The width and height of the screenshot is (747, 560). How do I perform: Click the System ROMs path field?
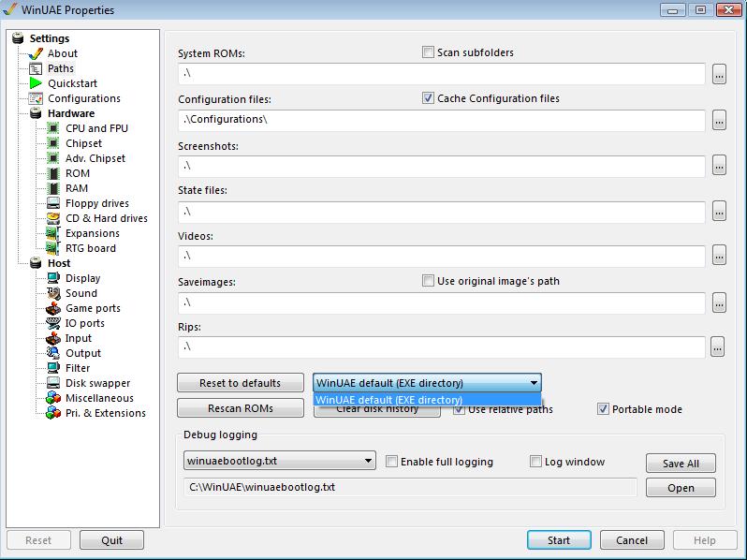[x=442, y=73]
